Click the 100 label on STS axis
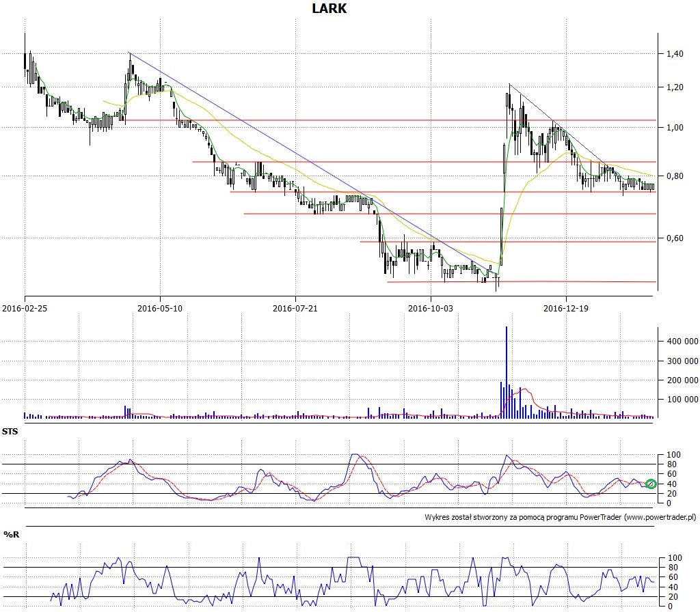 point(673,455)
